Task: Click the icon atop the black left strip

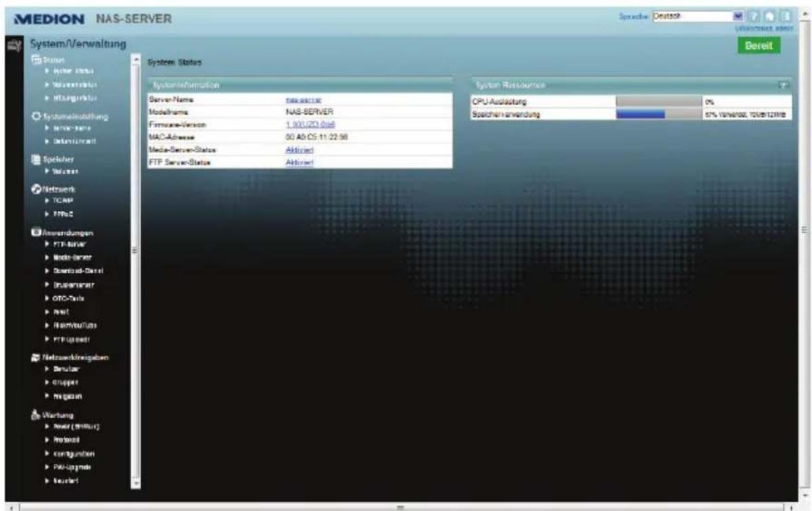Action: point(14,45)
